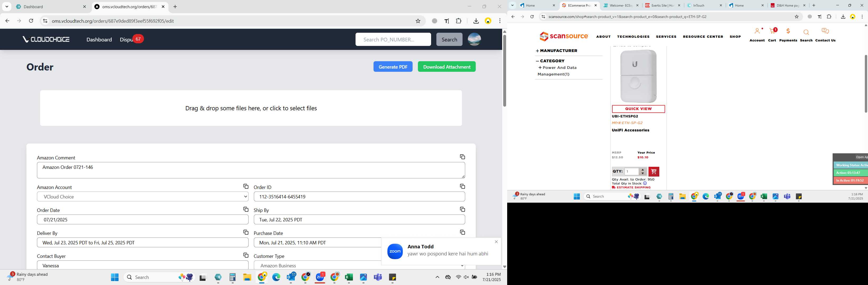The width and height of the screenshot is (868, 285).
Task: Expand the MANUFACTURER filter
Action: (x=556, y=50)
